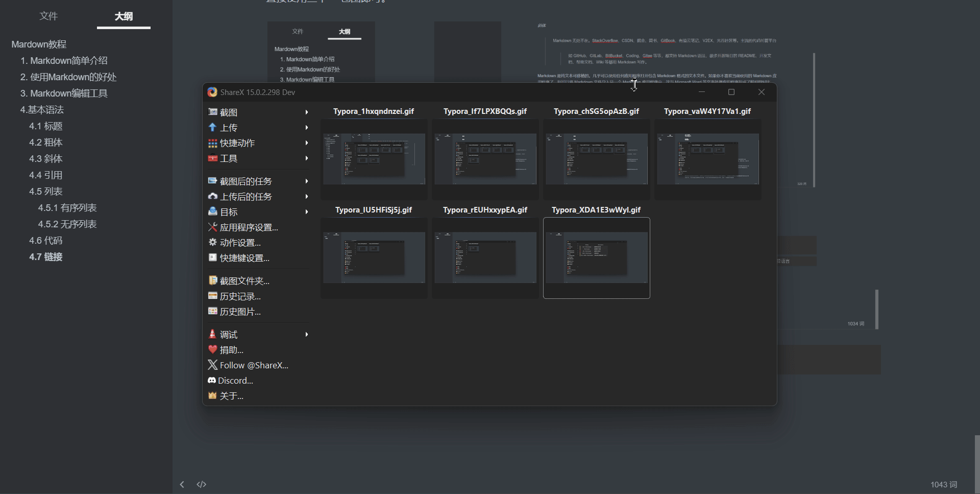Click the 历史记录 icon

click(x=213, y=296)
